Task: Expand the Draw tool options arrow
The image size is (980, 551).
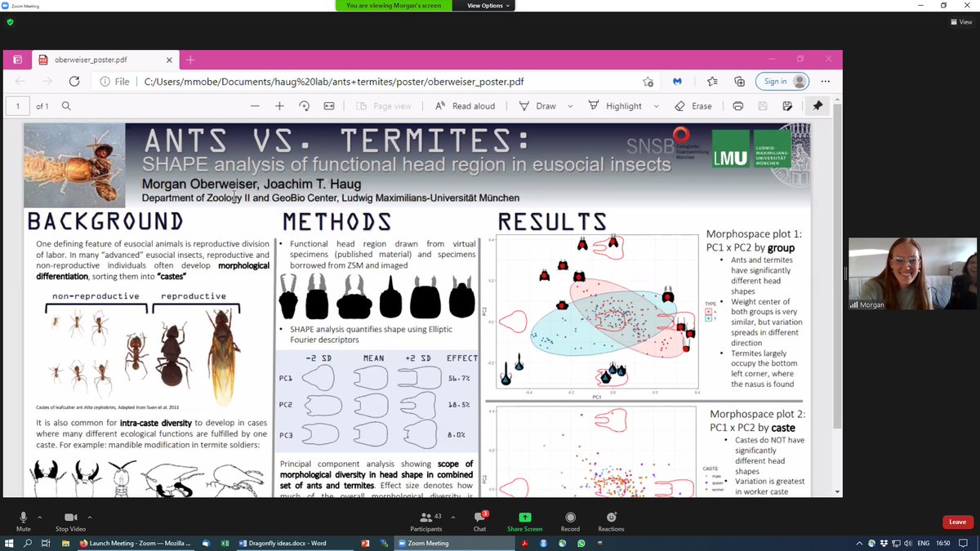Action: (570, 106)
